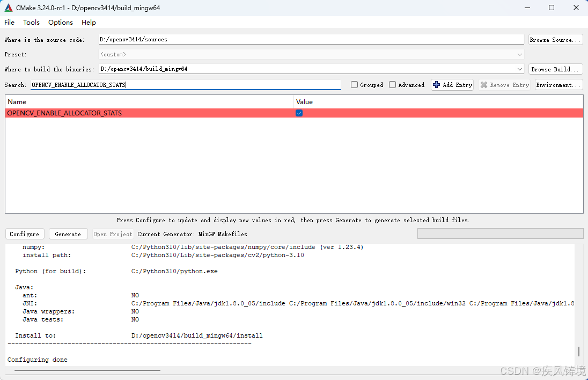Enable the Advanced checkbox
Screen dimensions: 588x380
click(x=392, y=85)
